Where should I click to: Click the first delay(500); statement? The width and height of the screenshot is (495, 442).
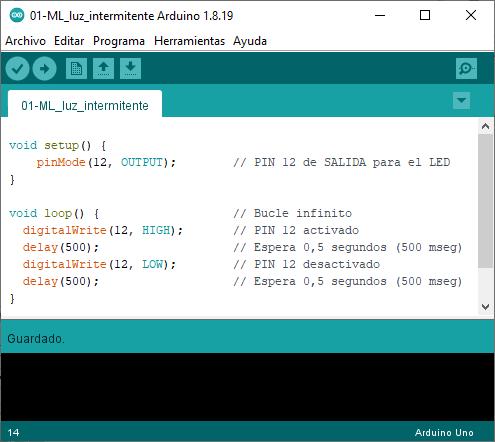click(x=61, y=248)
